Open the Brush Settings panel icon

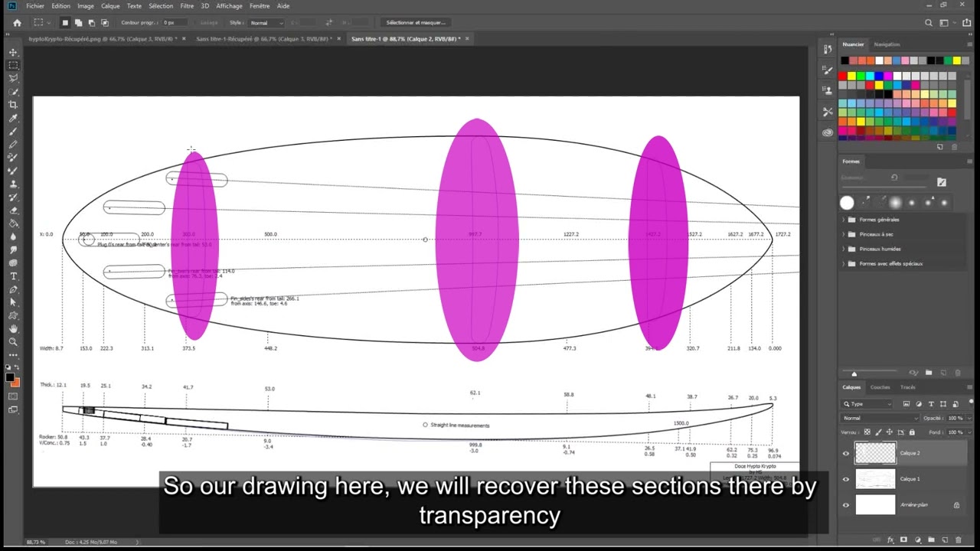[x=828, y=70]
